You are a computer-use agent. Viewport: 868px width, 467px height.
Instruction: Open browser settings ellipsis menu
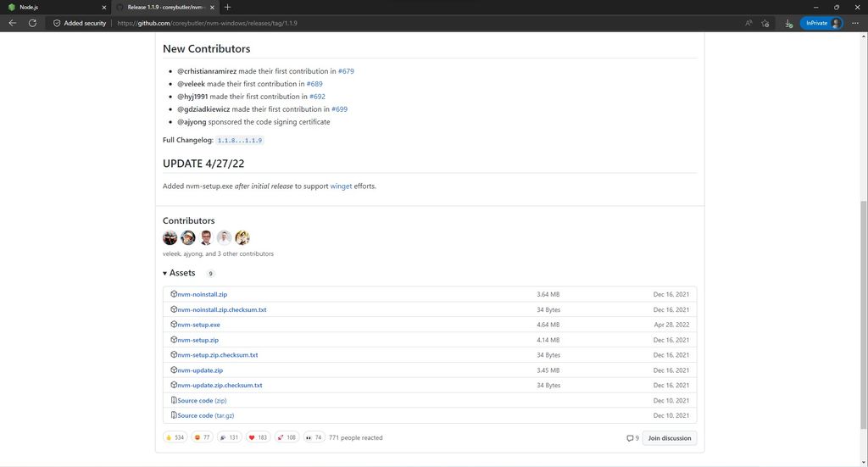(x=855, y=23)
